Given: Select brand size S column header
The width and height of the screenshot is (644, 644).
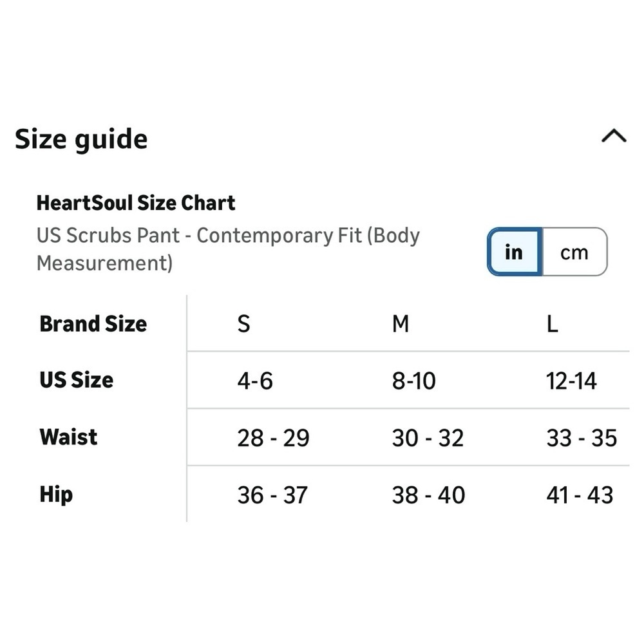Looking at the screenshot, I should (243, 323).
